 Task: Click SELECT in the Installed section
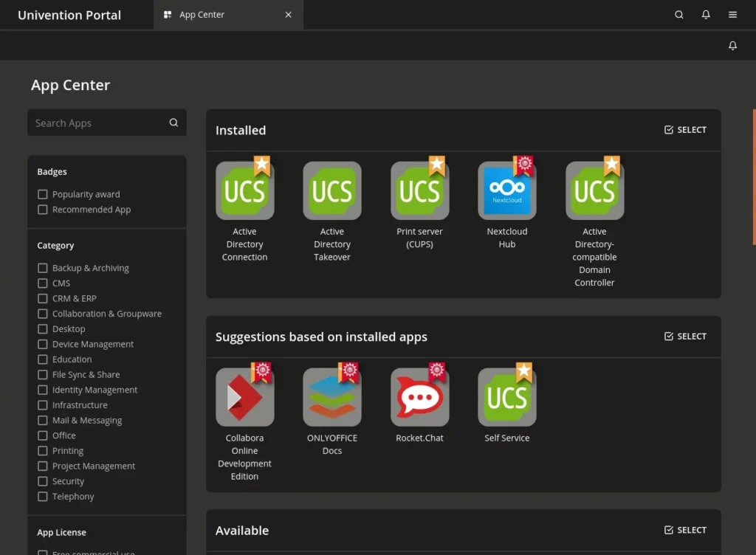pyautogui.click(x=685, y=129)
